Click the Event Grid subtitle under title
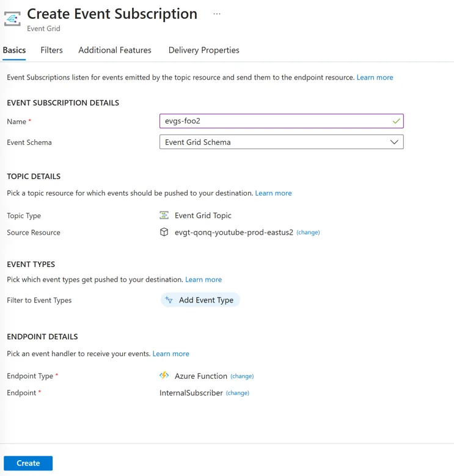454x476 pixels. (x=44, y=29)
